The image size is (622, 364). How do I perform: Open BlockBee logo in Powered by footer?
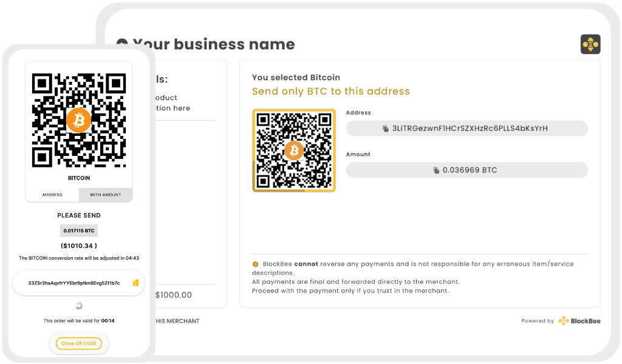pos(579,321)
